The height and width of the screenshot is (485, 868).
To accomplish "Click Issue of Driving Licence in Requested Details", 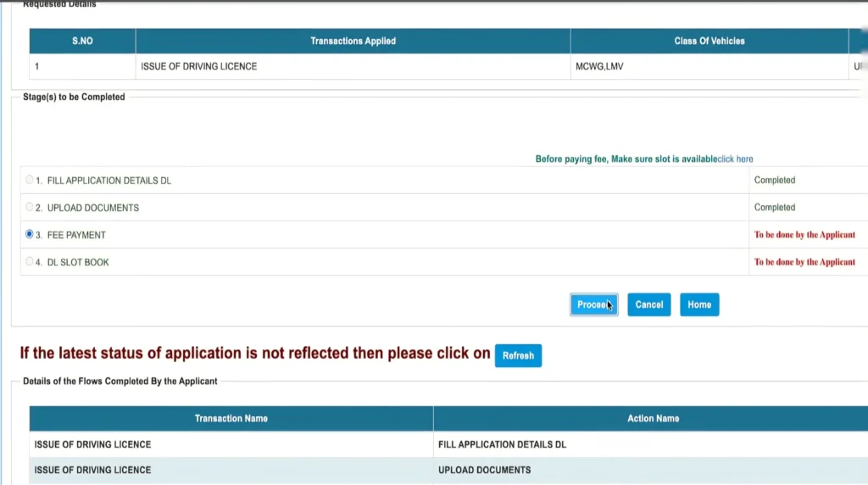I will tap(199, 66).
